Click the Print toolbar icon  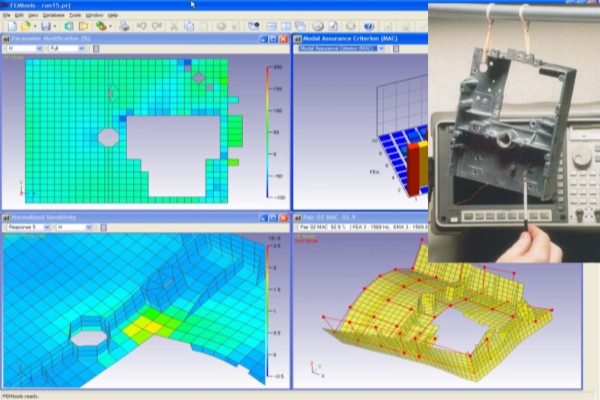point(124,26)
